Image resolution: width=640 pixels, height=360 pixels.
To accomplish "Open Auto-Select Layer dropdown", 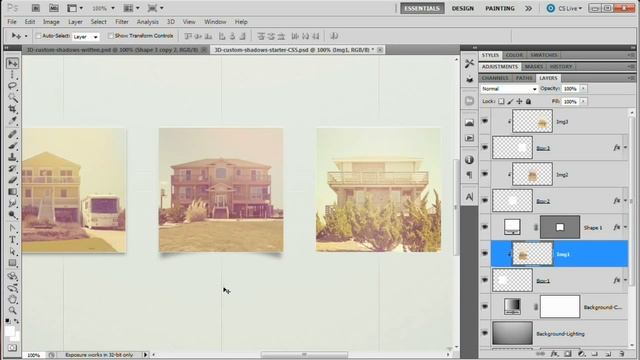I will (86, 36).
